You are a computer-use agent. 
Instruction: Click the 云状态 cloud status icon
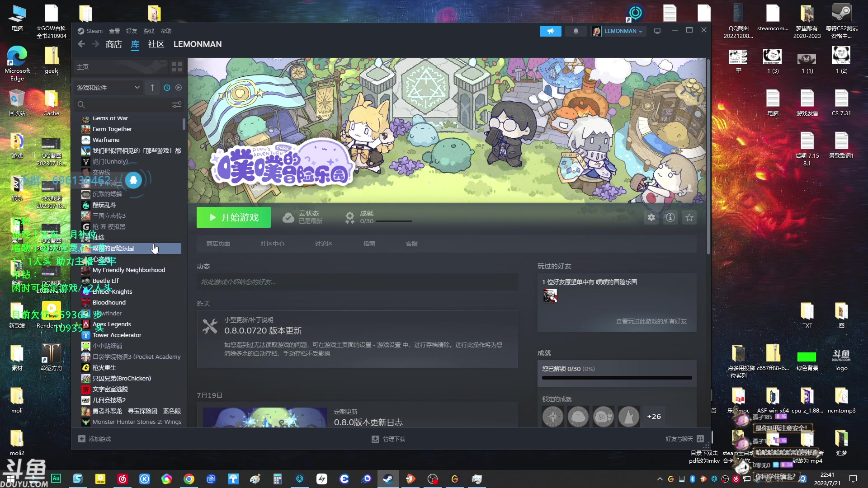(288, 218)
